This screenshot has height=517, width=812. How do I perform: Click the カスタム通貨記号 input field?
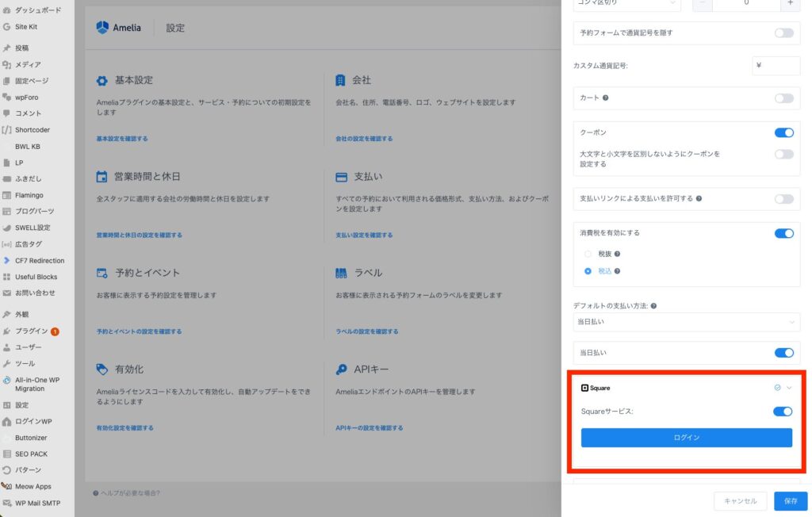pos(776,66)
